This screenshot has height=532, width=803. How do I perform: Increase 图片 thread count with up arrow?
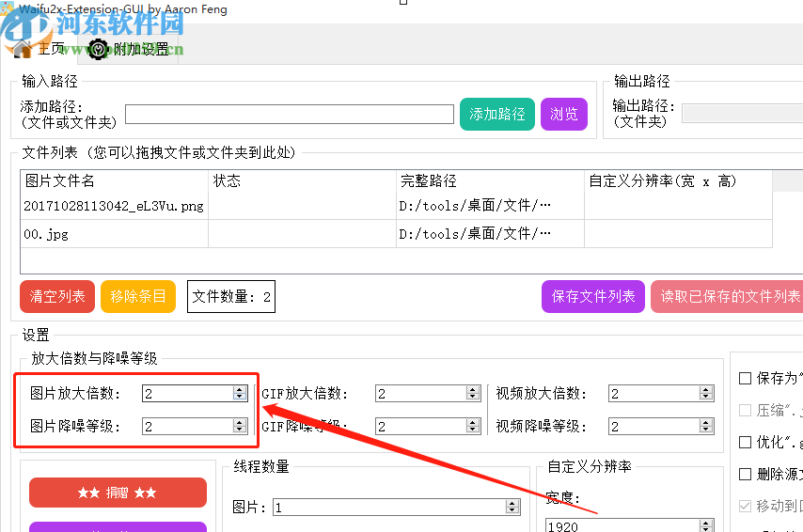(512, 503)
